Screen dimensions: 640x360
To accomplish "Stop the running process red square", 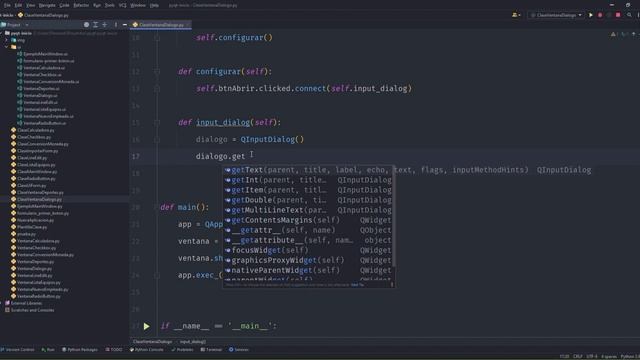I will click(618, 15).
